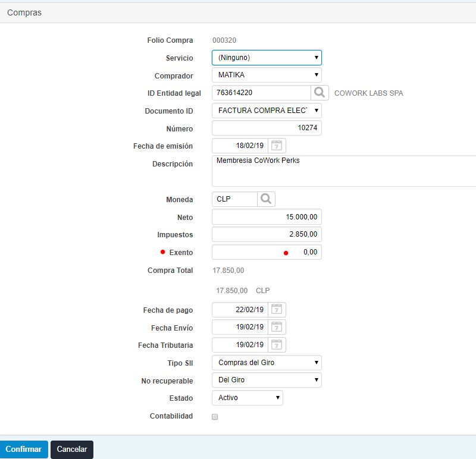This screenshot has height=459, width=476.
Task: Confirm the purchase with Confirmar
Action: pos(24,449)
